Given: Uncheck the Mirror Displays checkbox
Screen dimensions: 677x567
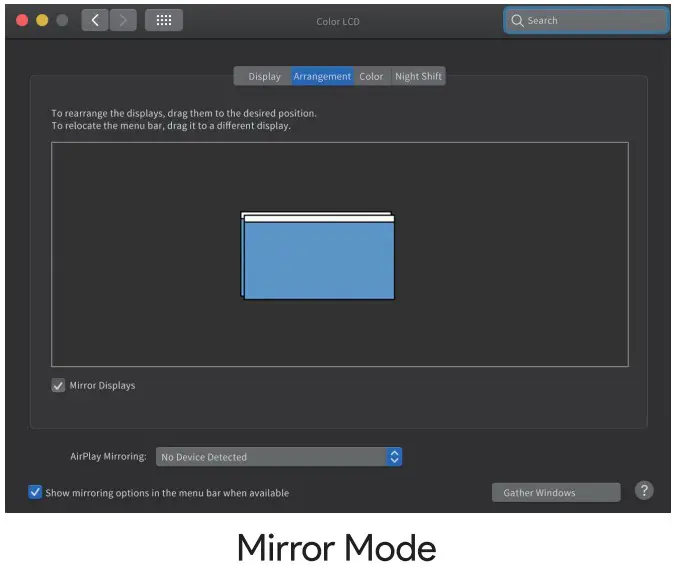Looking at the screenshot, I should pos(58,385).
